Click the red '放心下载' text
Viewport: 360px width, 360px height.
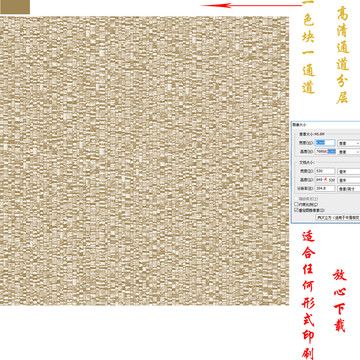[x=340, y=301]
